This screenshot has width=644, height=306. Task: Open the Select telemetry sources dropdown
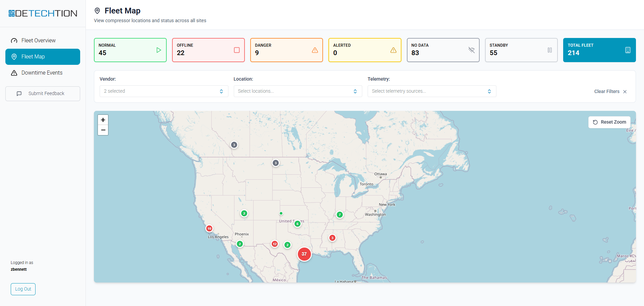(432, 91)
